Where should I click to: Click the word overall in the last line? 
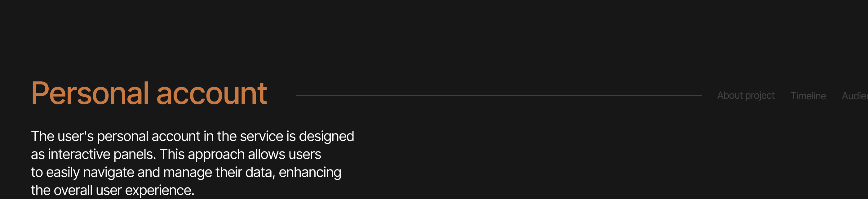point(73,190)
